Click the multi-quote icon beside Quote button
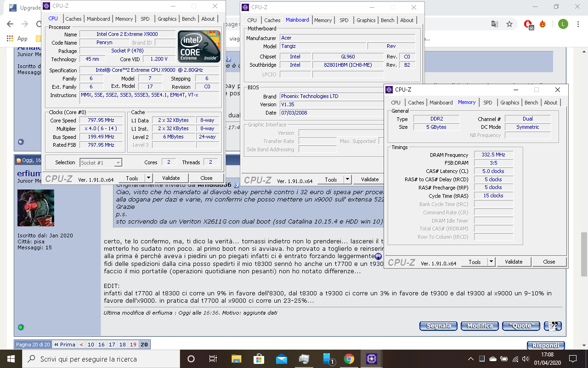Viewport: 588px width, 368px height. coord(553,326)
